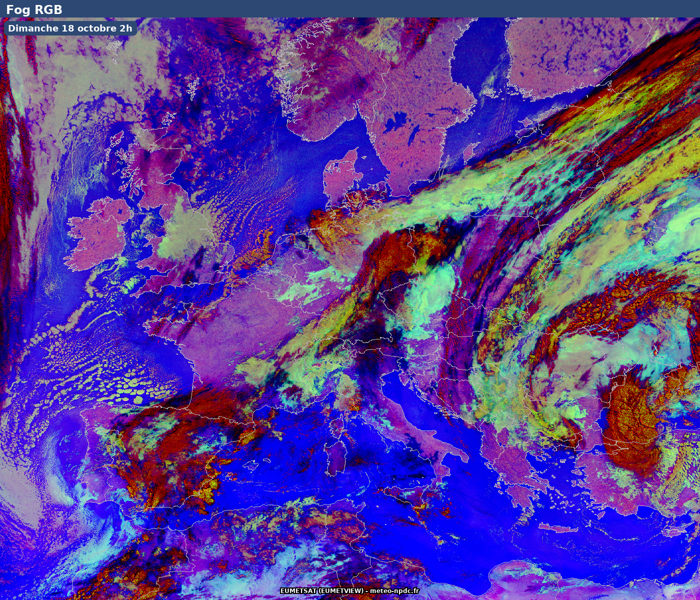The image size is (700, 600).
Task: Select the "Dimanche 18 octobre 2h" date label
Action: (x=70, y=28)
